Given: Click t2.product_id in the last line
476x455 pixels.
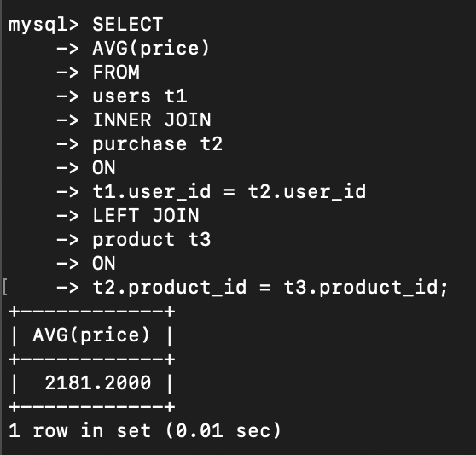Looking at the screenshot, I should tap(170, 288).
